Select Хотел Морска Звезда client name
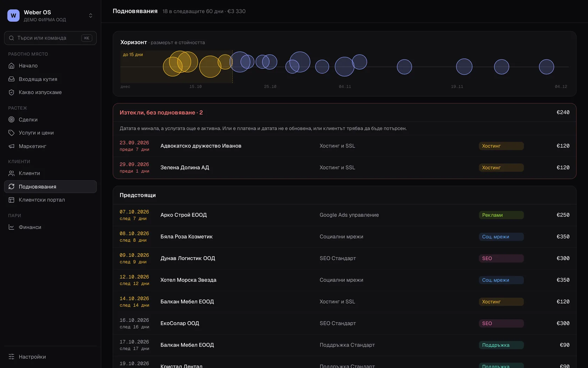Screen dimensions: 588x368 pos(188,280)
